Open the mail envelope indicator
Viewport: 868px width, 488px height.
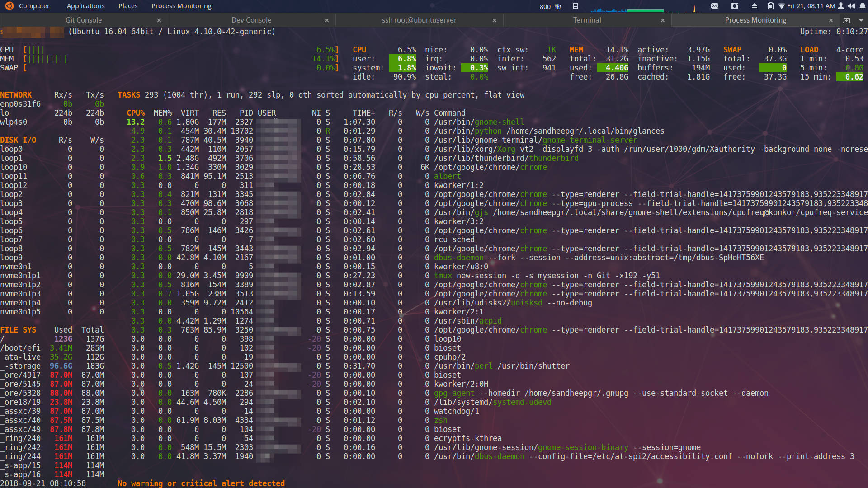(x=715, y=6)
